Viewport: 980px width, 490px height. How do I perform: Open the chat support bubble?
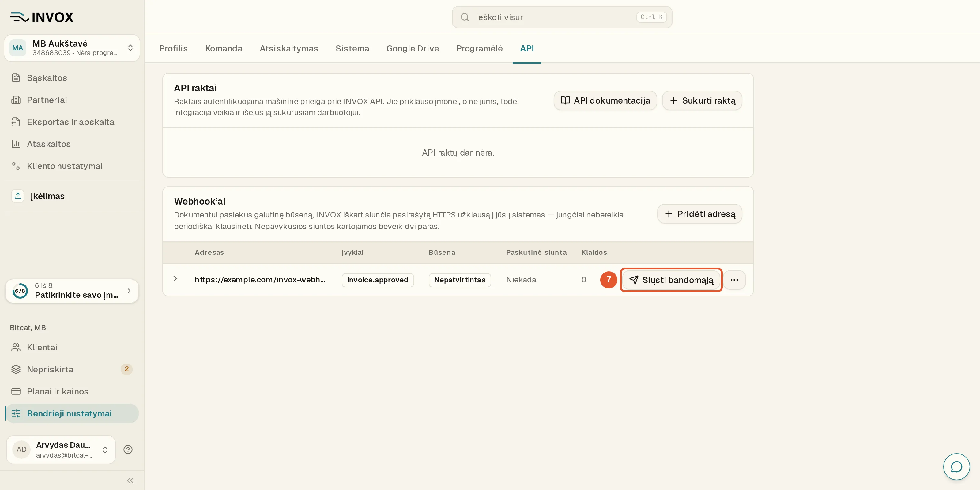tap(956, 466)
